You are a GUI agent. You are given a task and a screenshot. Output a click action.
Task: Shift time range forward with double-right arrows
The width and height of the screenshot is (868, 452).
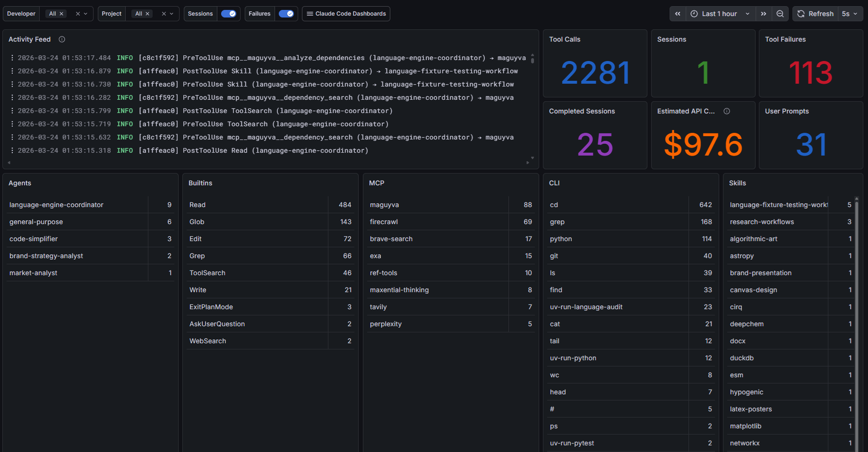tap(764, 14)
